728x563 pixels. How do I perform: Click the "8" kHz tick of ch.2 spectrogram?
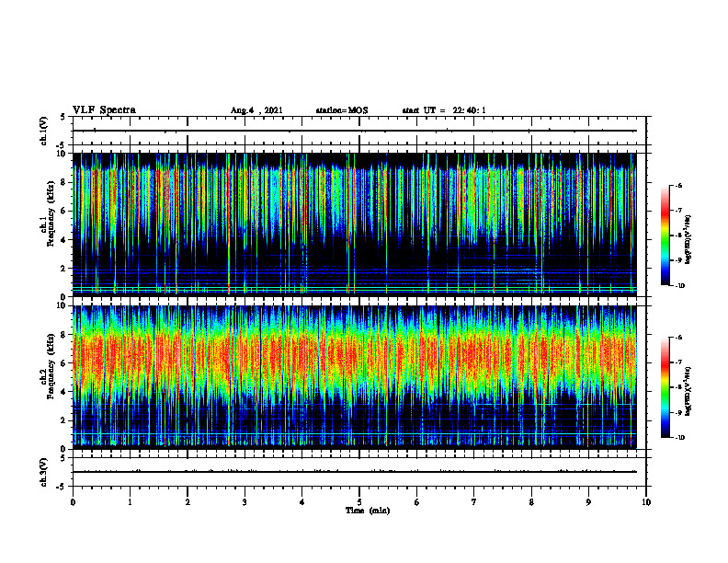coord(64,335)
